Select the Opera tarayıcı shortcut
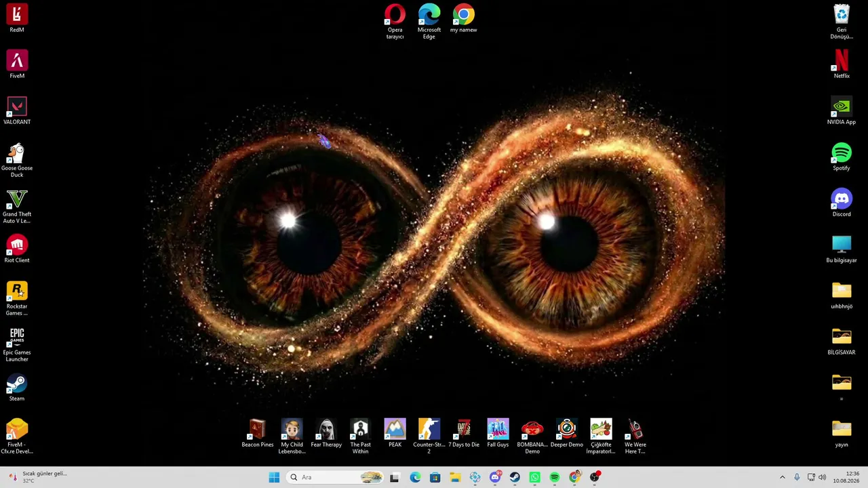Screen dimensions: 868x488 395,22
